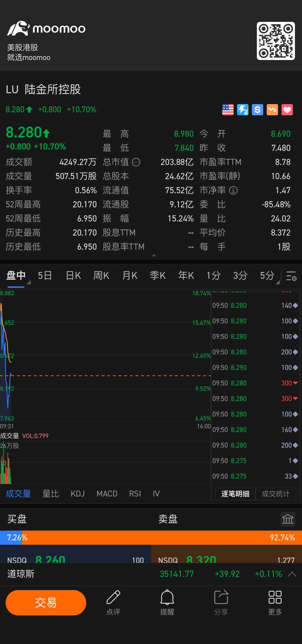
Task: Tap the 203.88亿 market cap value
Action: click(177, 162)
